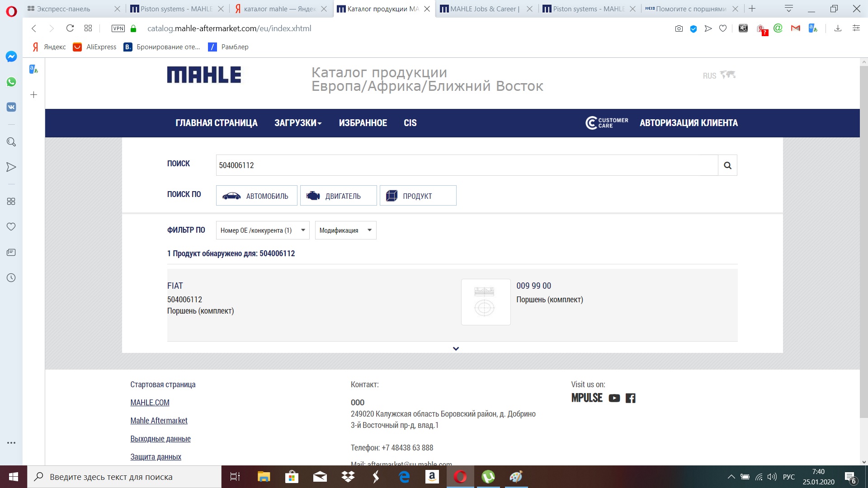Open MAHLE Facebook page icon
Image resolution: width=868 pixels, height=488 pixels.
coord(630,398)
